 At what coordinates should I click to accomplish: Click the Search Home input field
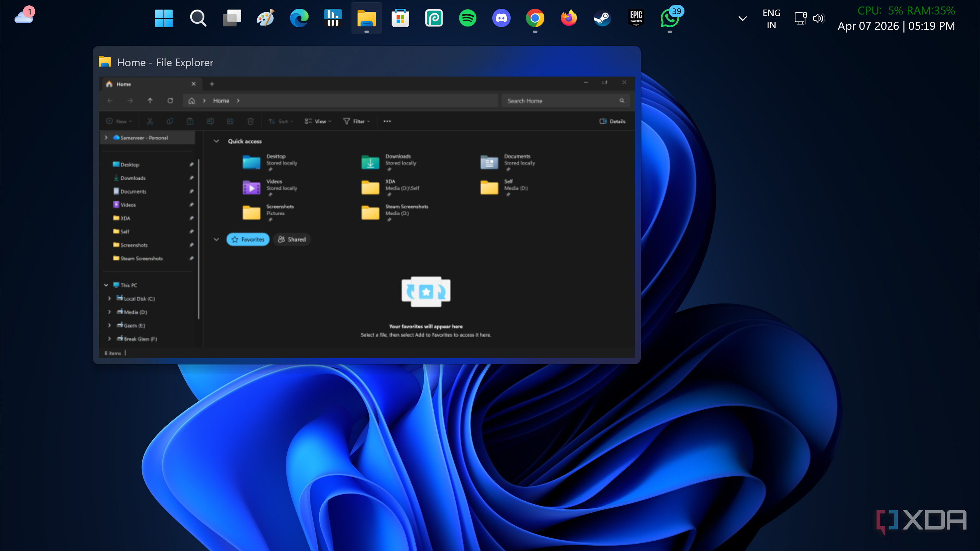[565, 101]
